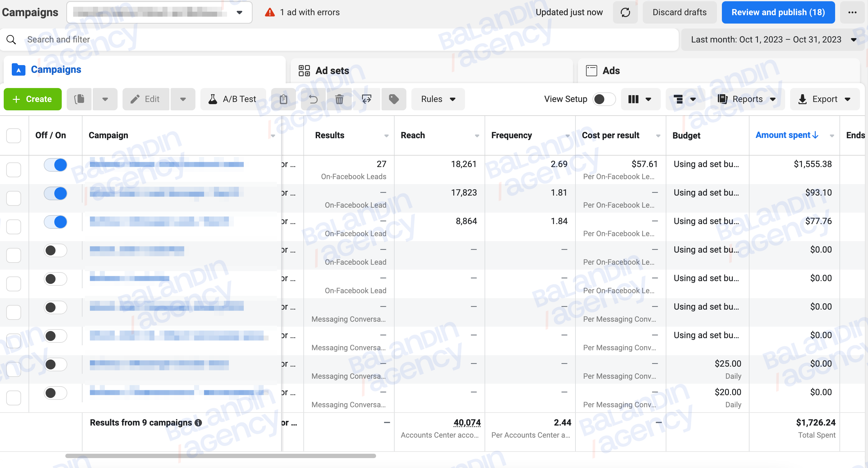The height and width of the screenshot is (468, 868).
Task: Open the Export dropdown
Action: [x=825, y=99]
